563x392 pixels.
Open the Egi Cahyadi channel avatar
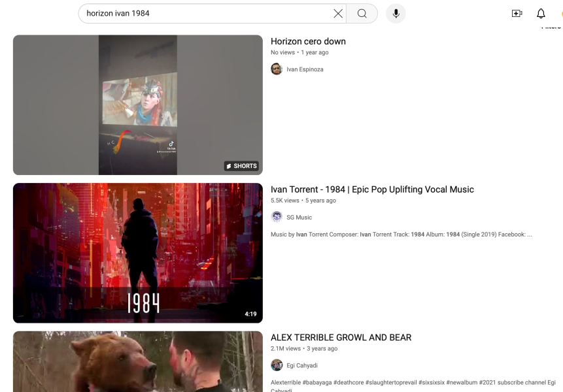[277, 365]
